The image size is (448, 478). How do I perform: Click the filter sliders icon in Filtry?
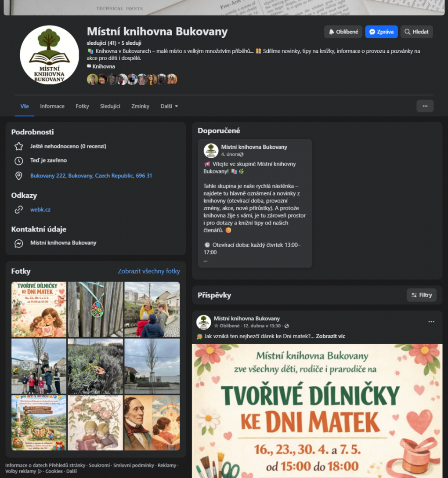414,295
